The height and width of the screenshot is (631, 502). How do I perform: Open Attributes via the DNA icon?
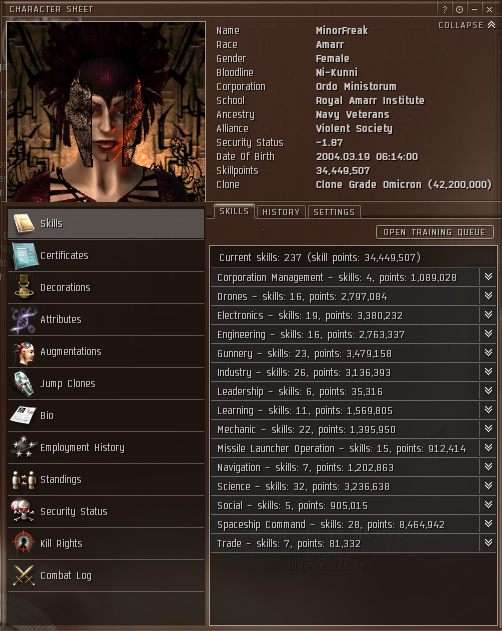(x=24, y=320)
